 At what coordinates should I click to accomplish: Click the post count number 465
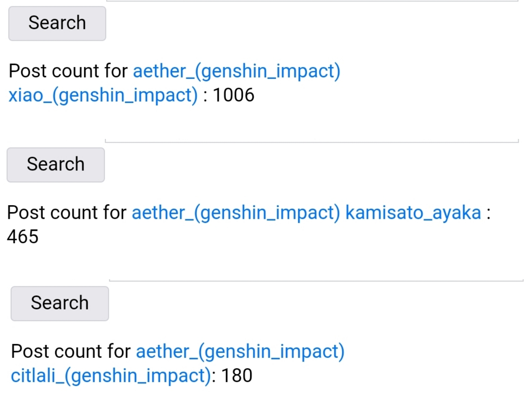click(x=23, y=237)
